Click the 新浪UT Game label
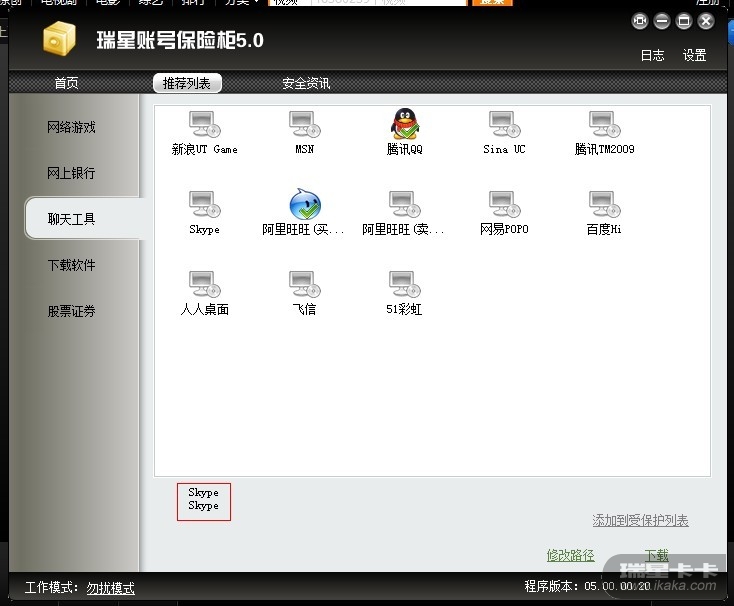734x606 pixels. point(205,149)
